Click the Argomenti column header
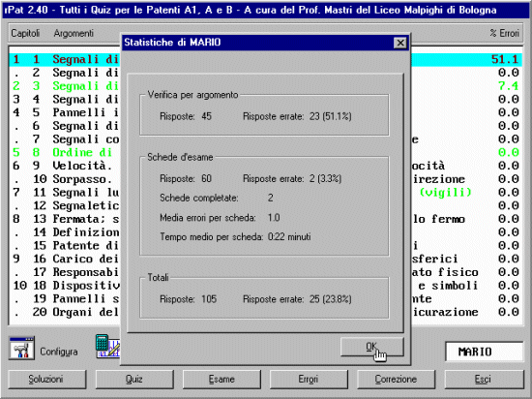532x399 pixels. click(74, 33)
